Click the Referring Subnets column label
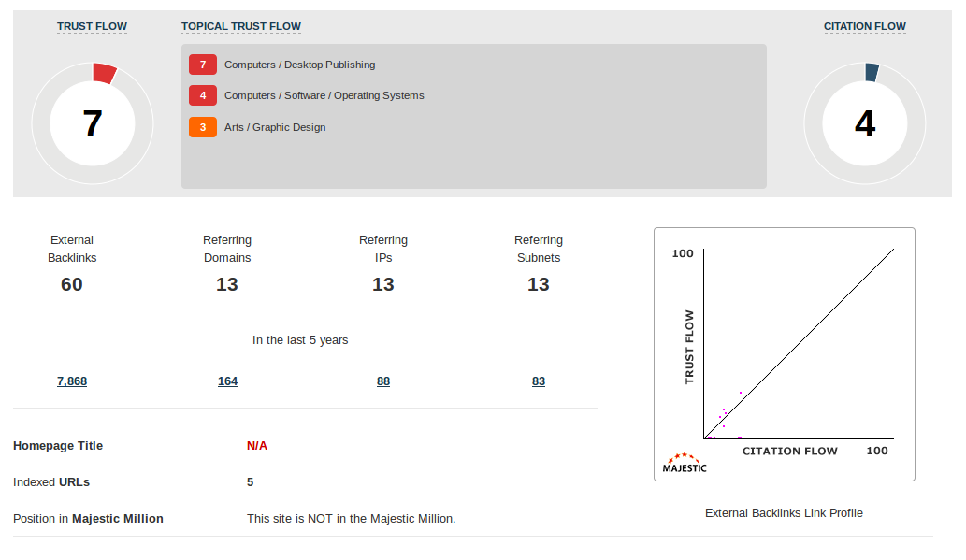The width and height of the screenshot is (966, 560). pos(539,249)
